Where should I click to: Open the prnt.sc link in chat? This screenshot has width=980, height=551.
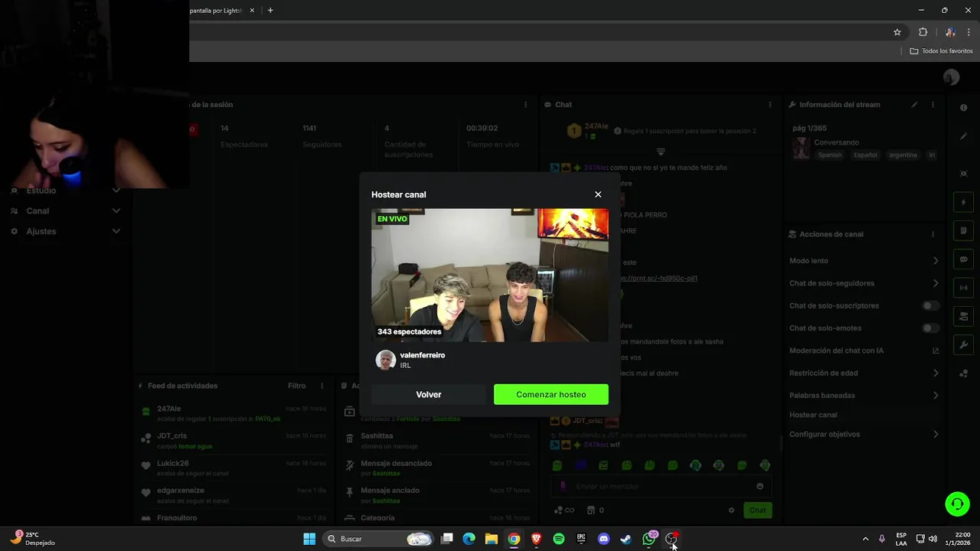tap(658, 279)
